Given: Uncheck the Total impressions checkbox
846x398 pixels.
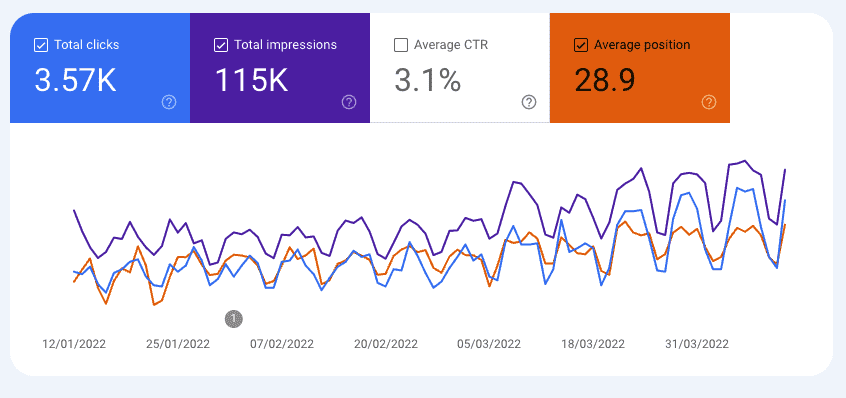Looking at the screenshot, I should click(x=221, y=45).
